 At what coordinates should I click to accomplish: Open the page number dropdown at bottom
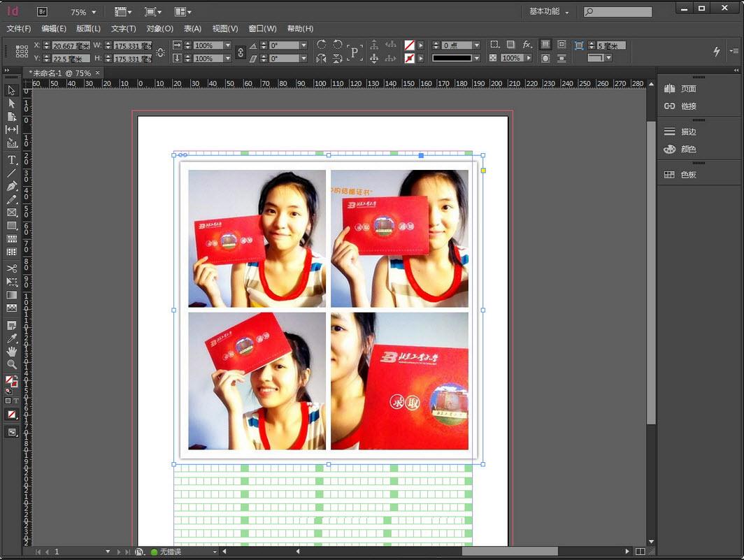[107, 552]
